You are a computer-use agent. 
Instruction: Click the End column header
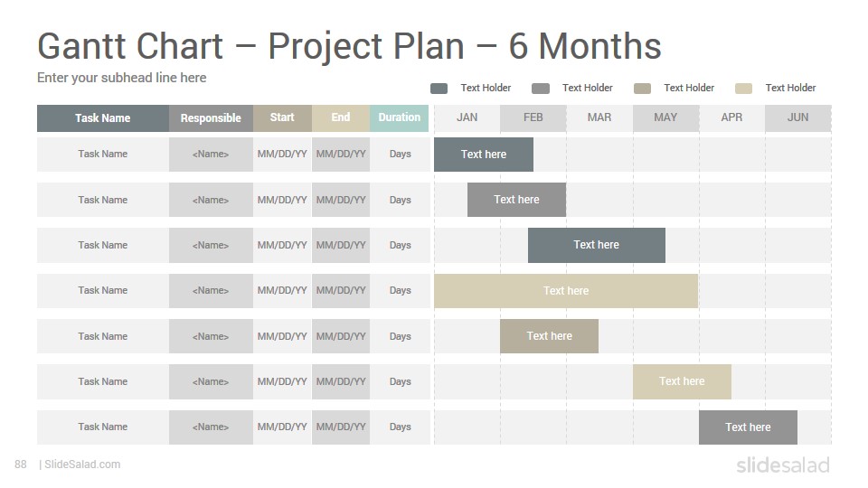point(341,117)
